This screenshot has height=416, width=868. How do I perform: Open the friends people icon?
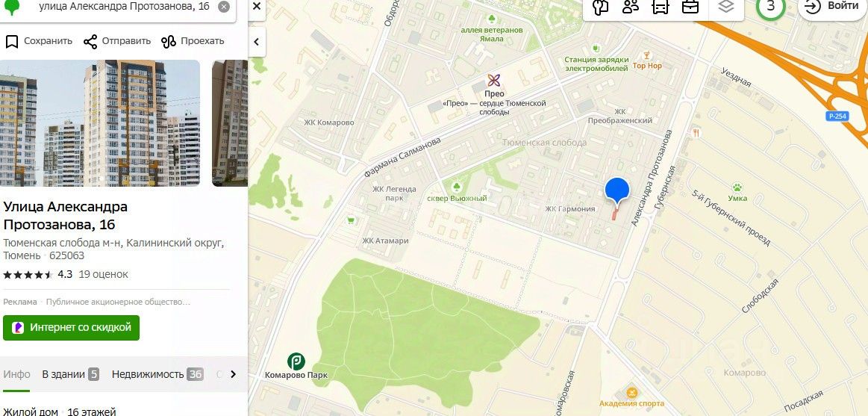tap(631, 7)
